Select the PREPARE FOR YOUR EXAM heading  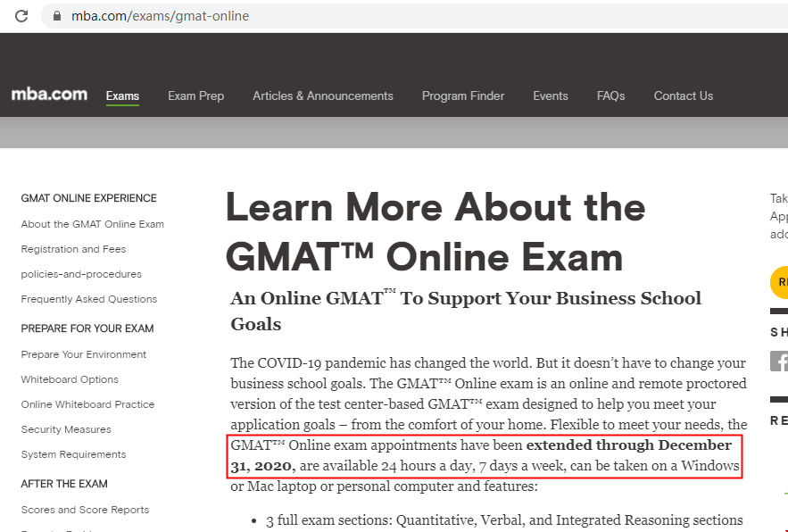87,328
